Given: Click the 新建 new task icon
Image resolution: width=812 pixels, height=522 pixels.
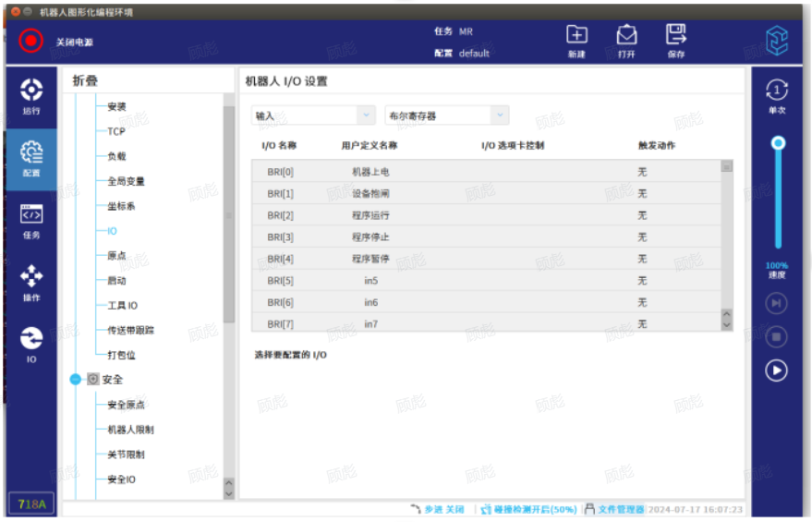Looking at the screenshot, I should (x=576, y=36).
